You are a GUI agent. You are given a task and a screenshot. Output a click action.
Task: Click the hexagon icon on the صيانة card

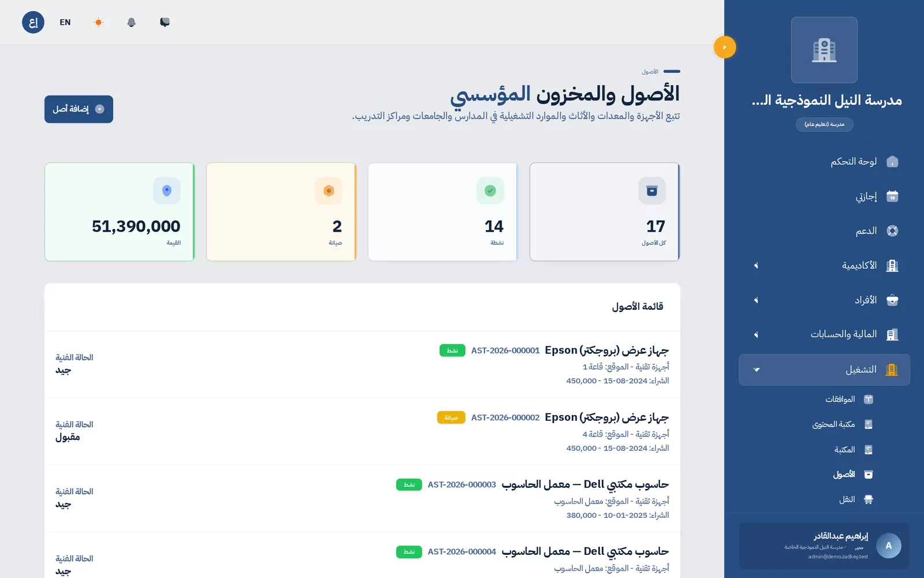coord(329,191)
